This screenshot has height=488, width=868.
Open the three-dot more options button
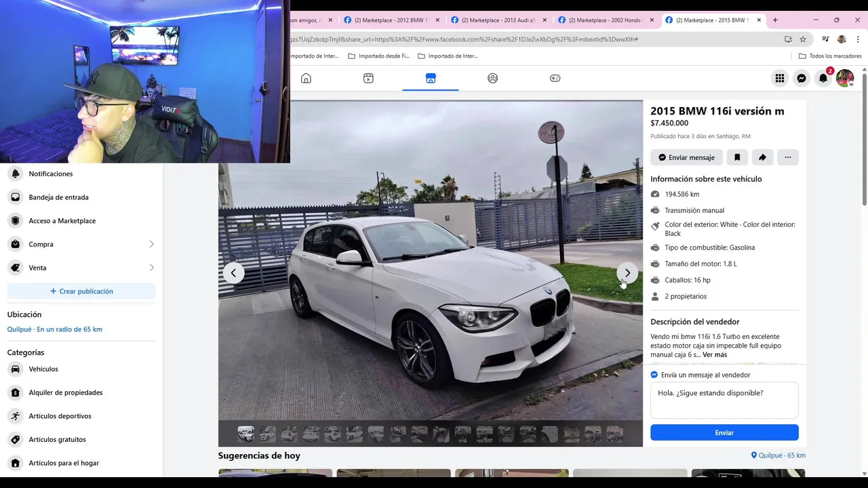pyautogui.click(x=788, y=157)
